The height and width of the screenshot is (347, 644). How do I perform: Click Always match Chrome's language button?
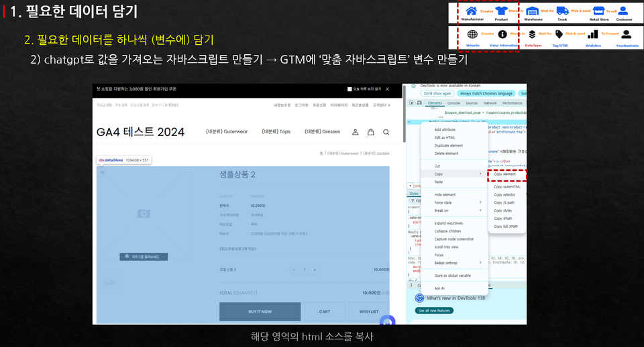[x=486, y=94]
